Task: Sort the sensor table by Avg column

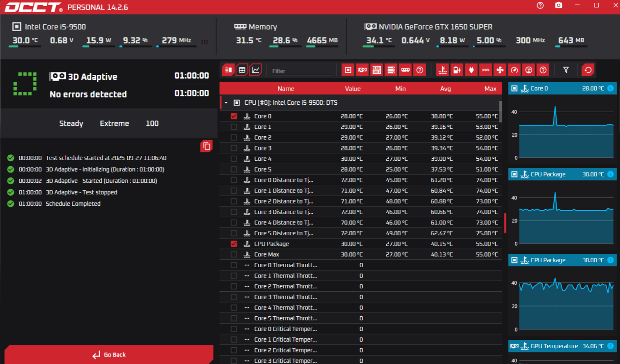Action: click(445, 89)
